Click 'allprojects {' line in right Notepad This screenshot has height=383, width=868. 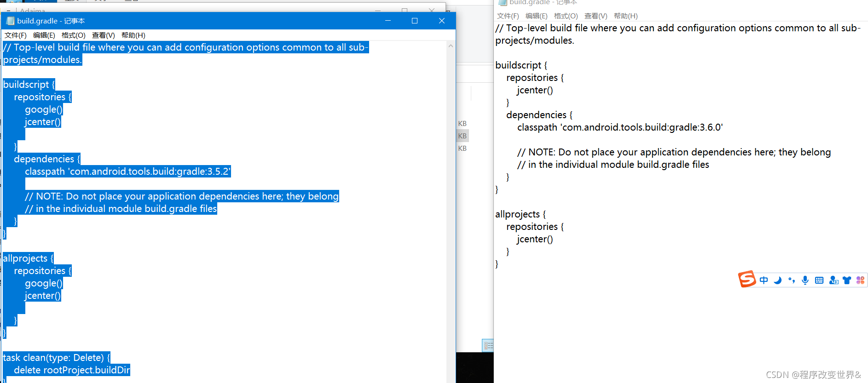point(521,214)
